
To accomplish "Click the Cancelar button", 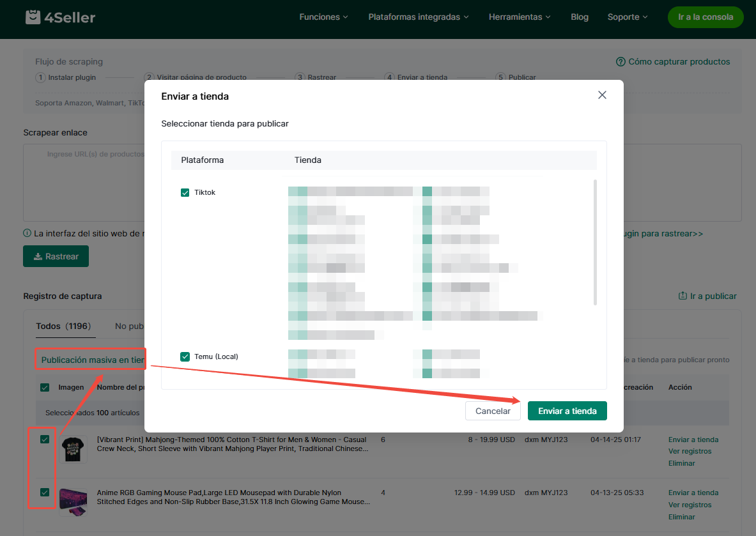I will 493,411.
